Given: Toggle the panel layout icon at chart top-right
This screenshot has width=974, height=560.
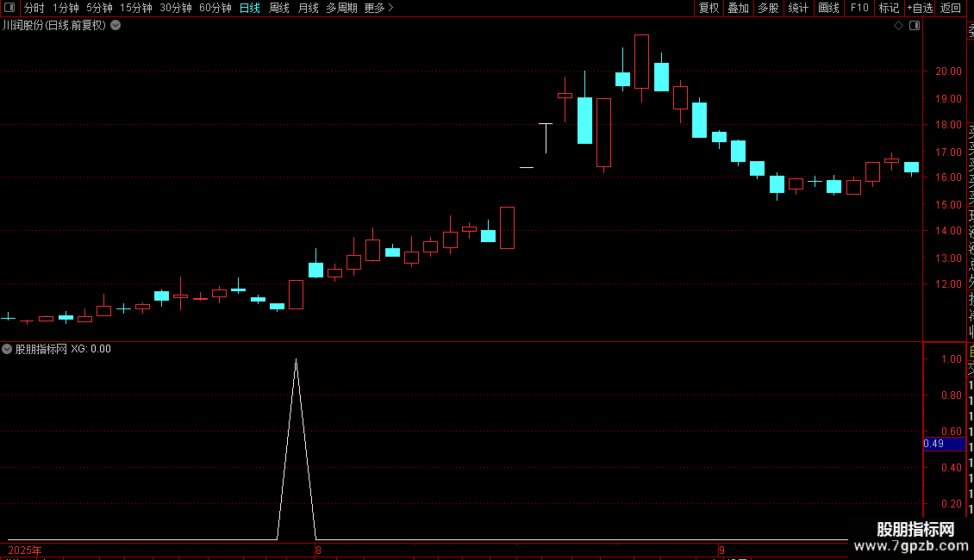Looking at the screenshot, I should tap(915, 26).
